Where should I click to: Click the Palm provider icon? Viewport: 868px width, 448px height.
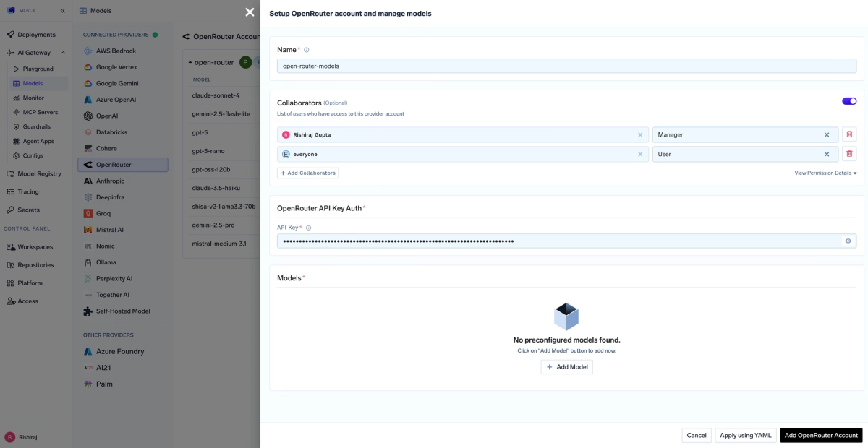tap(88, 384)
